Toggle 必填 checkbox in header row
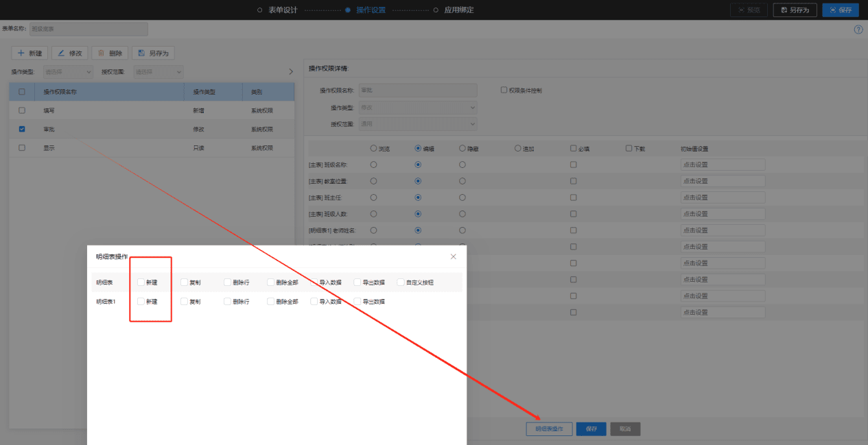This screenshot has height=445, width=868. [x=573, y=148]
